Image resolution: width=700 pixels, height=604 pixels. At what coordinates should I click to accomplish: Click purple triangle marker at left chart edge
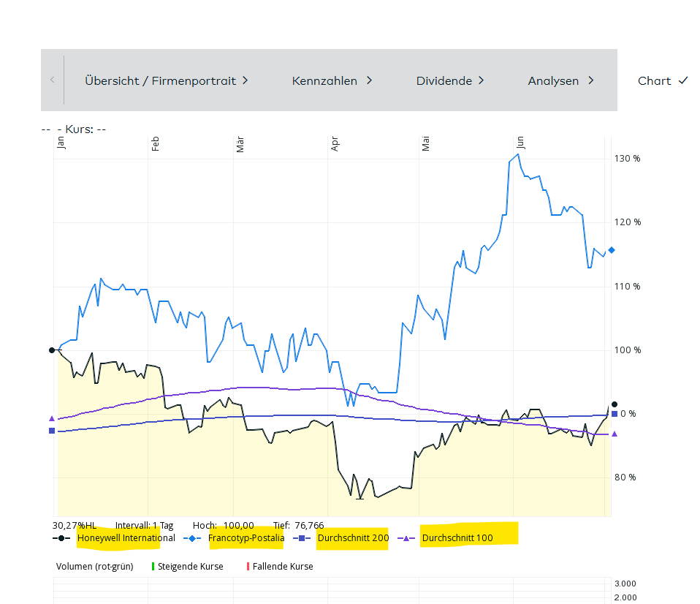click(x=52, y=418)
